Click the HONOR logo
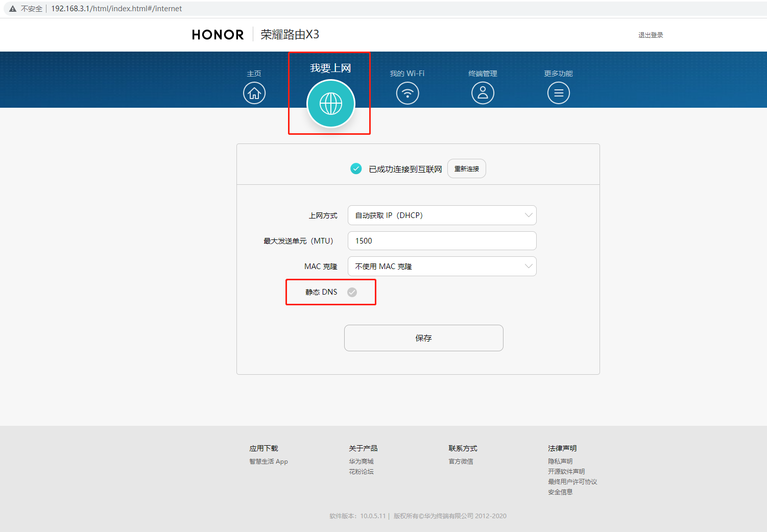 coord(218,35)
